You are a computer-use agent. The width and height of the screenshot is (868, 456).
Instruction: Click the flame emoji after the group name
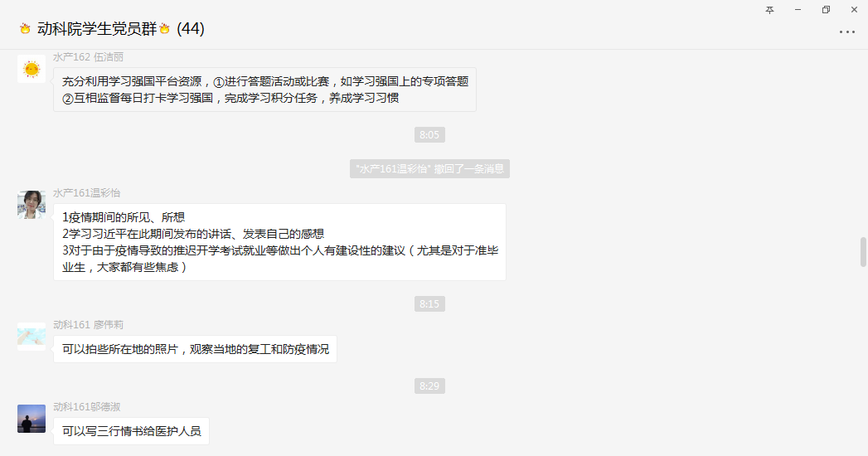(x=164, y=29)
